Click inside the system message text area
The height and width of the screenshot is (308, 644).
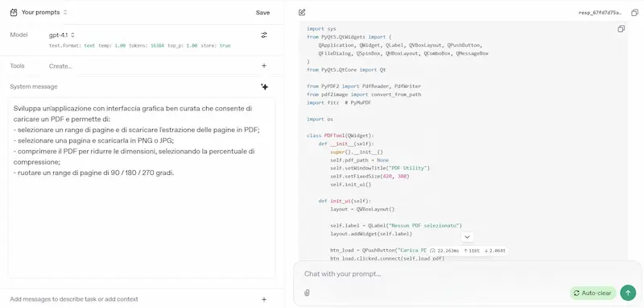pos(142,188)
